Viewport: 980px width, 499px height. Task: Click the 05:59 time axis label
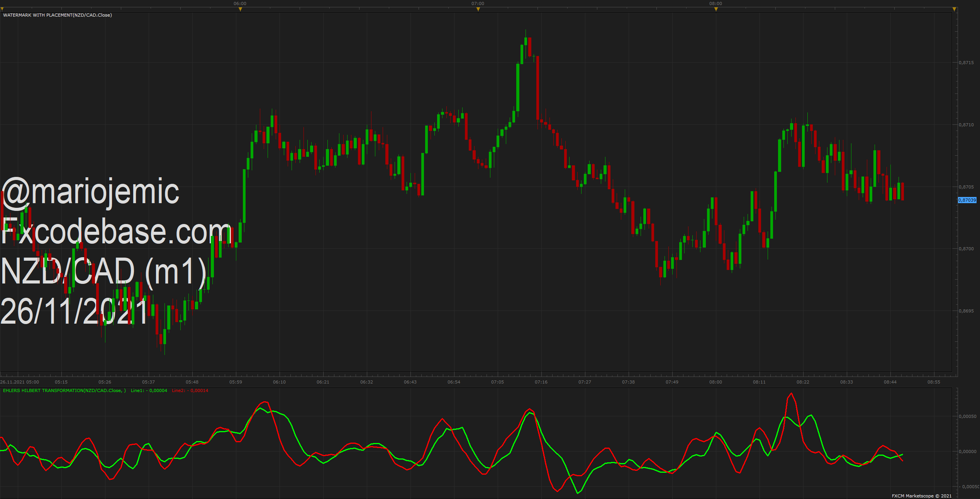pyautogui.click(x=236, y=382)
